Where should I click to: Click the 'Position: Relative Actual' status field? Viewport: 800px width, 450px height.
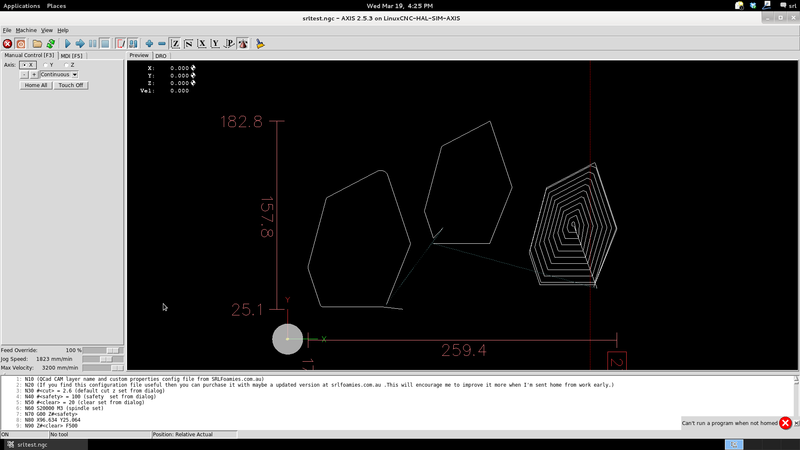coord(194,434)
